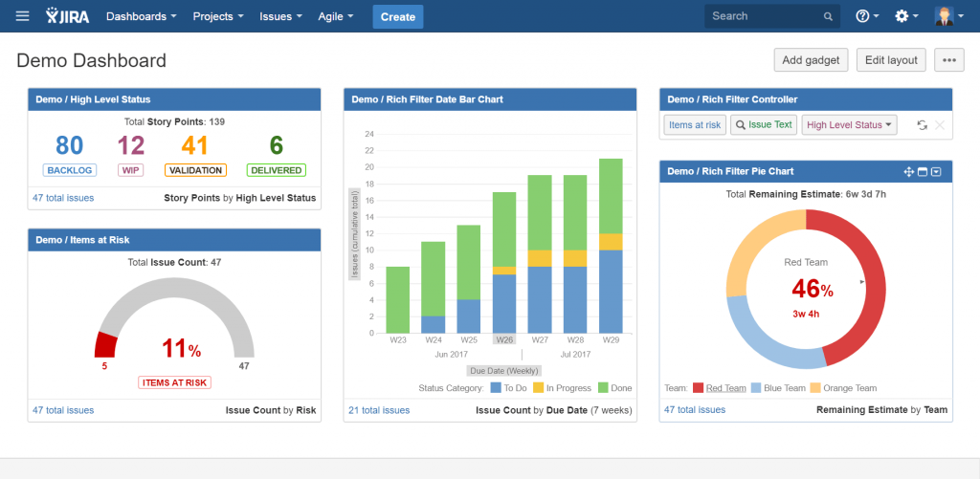Click the Create button
Image resolution: width=980 pixels, height=479 pixels.
pyautogui.click(x=397, y=16)
